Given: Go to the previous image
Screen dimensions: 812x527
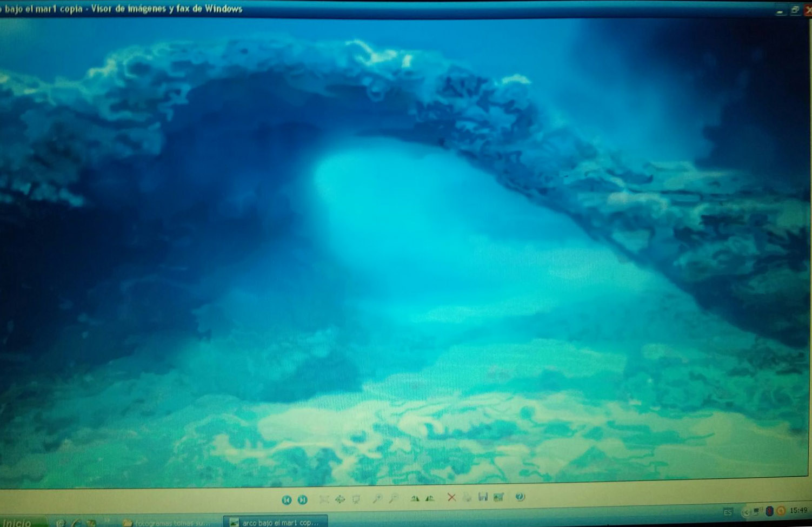Looking at the screenshot, I should [287, 500].
